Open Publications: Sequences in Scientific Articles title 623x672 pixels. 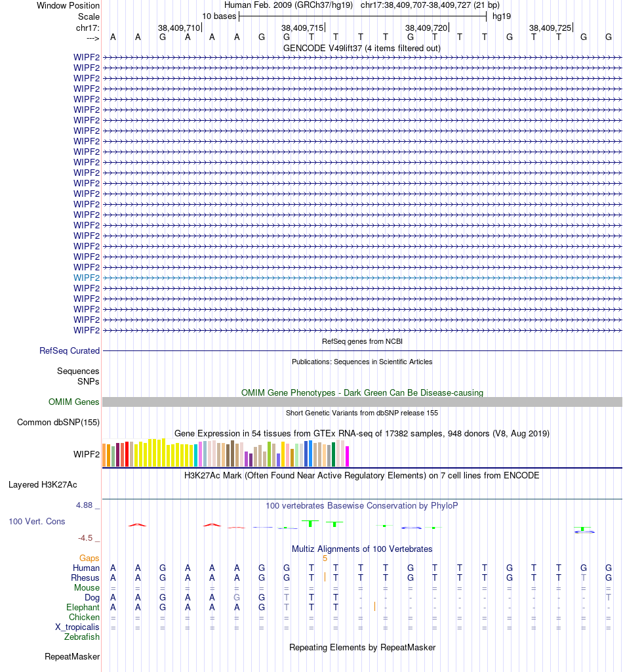pos(362,362)
